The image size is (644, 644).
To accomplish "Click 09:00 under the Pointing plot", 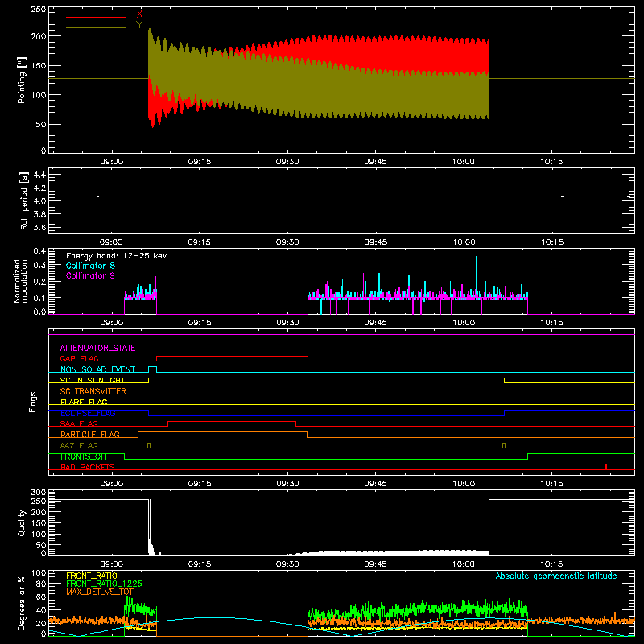I will pyautogui.click(x=112, y=162).
